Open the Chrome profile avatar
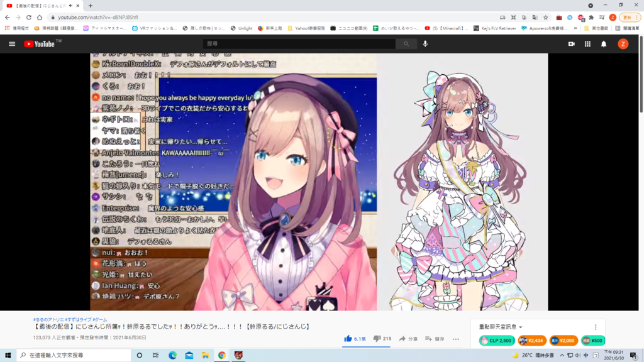644x362 pixels. (x=613, y=17)
